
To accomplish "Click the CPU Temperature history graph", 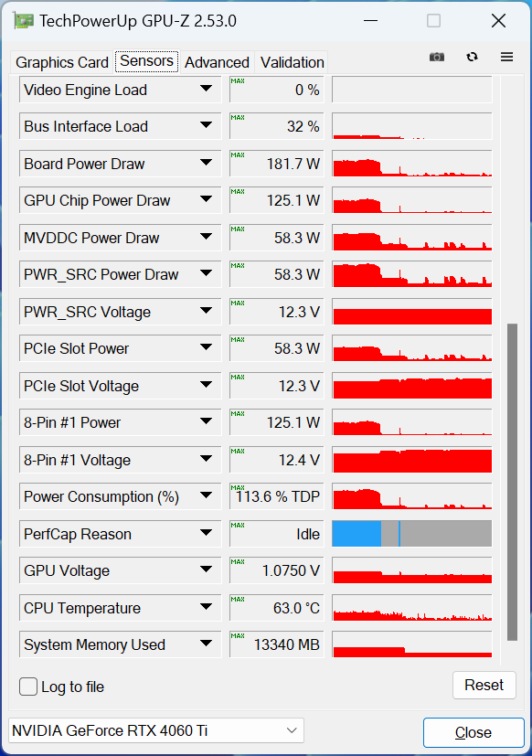I will coord(412,608).
